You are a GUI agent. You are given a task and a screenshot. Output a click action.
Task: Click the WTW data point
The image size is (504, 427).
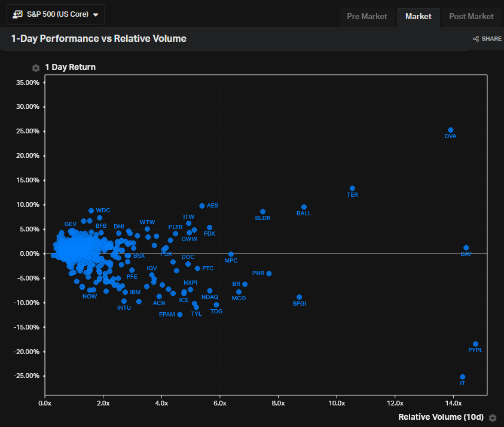coord(147,229)
